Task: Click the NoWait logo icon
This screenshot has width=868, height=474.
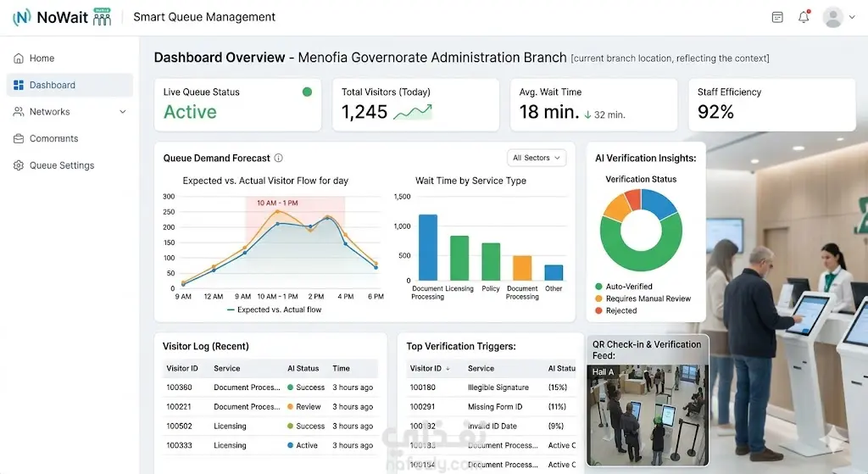Action: 21,17
